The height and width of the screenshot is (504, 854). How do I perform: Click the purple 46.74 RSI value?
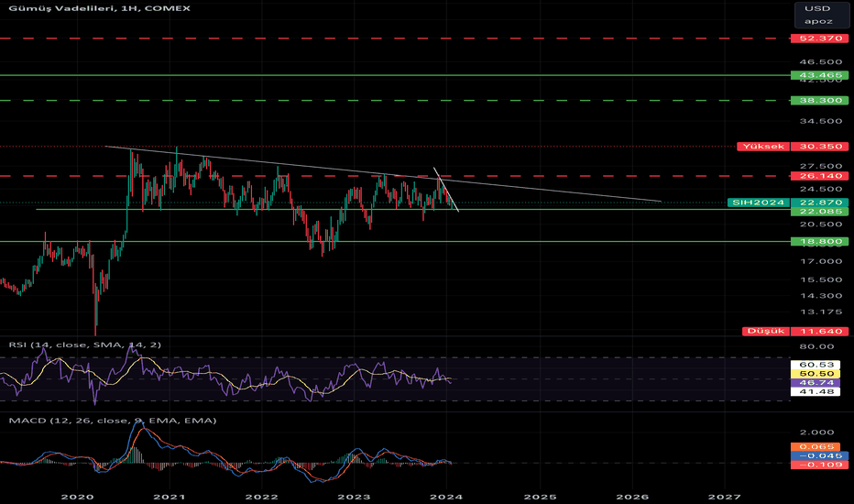pyautogui.click(x=817, y=383)
